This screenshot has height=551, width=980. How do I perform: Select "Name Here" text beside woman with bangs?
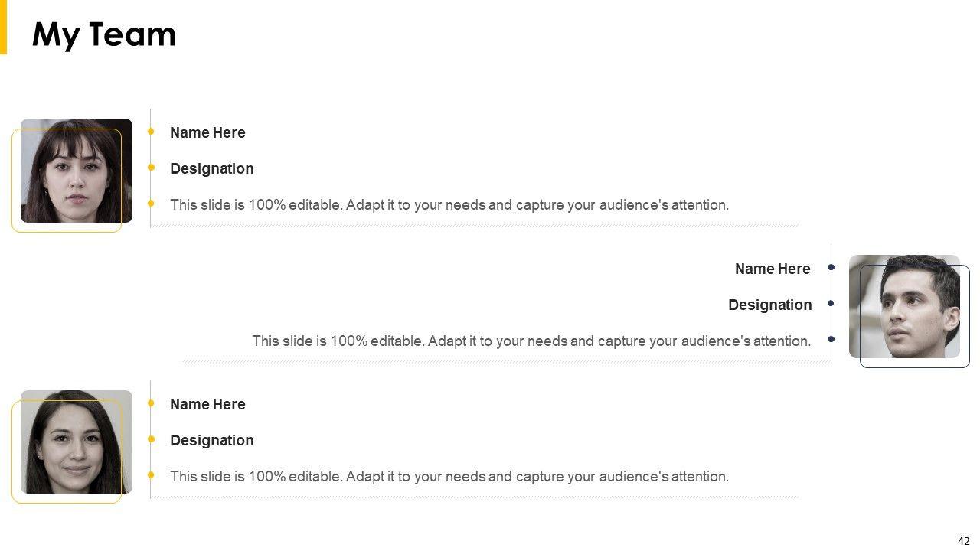(x=207, y=132)
